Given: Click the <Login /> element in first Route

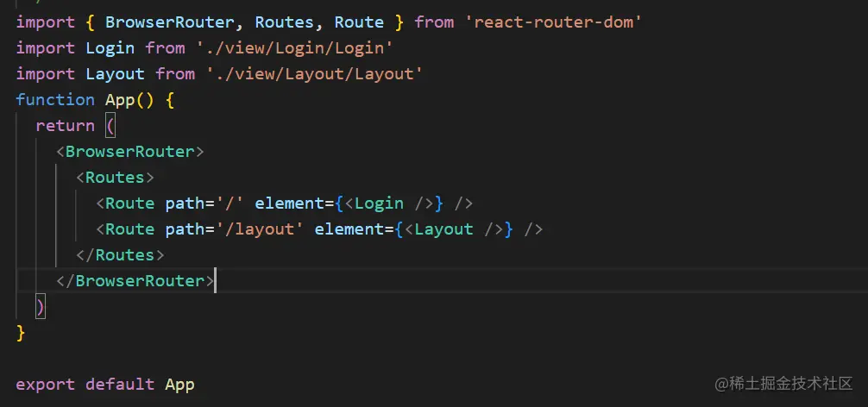Looking at the screenshot, I should 389,203.
